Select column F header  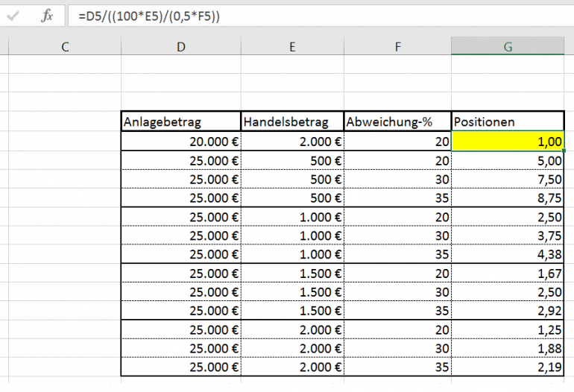click(x=397, y=47)
